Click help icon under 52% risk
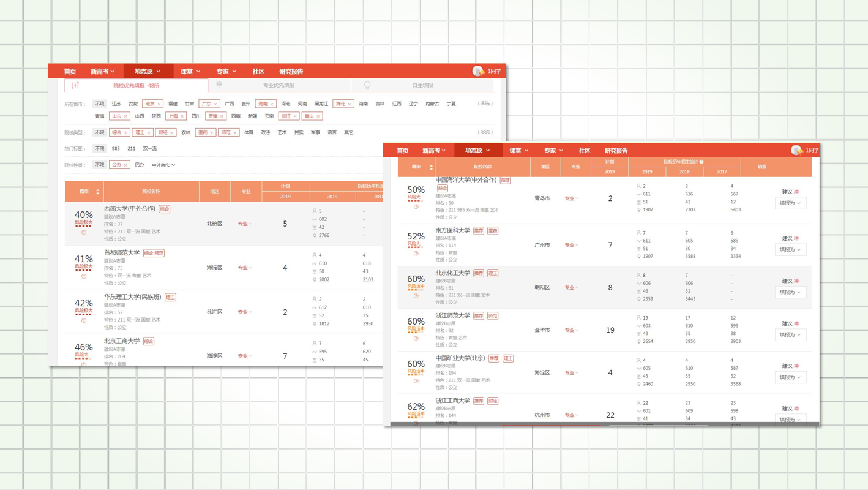Viewport: 868px width, 490px height. pyautogui.click(x=416, y=253)
